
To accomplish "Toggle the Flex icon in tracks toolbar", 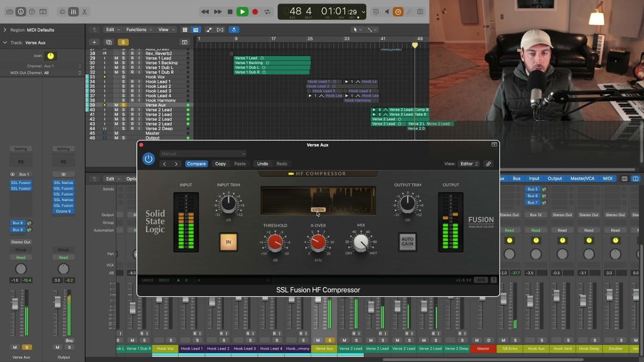I will pos(220,29).
